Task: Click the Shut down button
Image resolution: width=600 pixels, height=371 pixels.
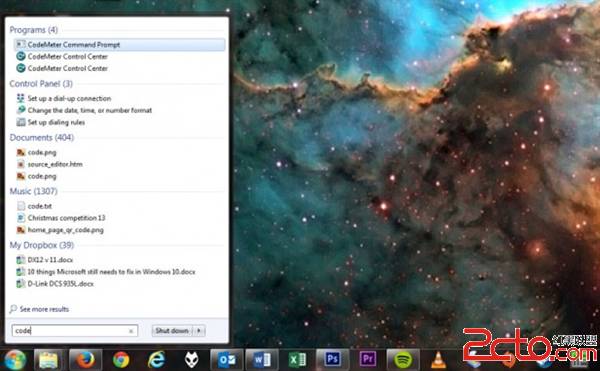Action: [172, 331]
